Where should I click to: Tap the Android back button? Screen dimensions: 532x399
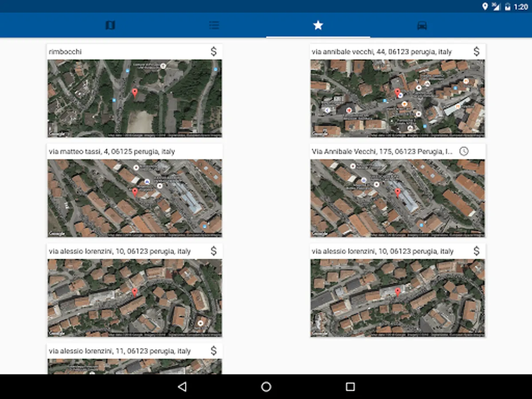[x=182, y=387]
